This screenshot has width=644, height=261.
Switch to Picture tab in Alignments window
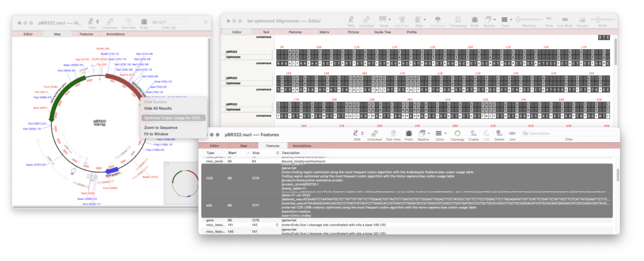[x=353, y=31]
